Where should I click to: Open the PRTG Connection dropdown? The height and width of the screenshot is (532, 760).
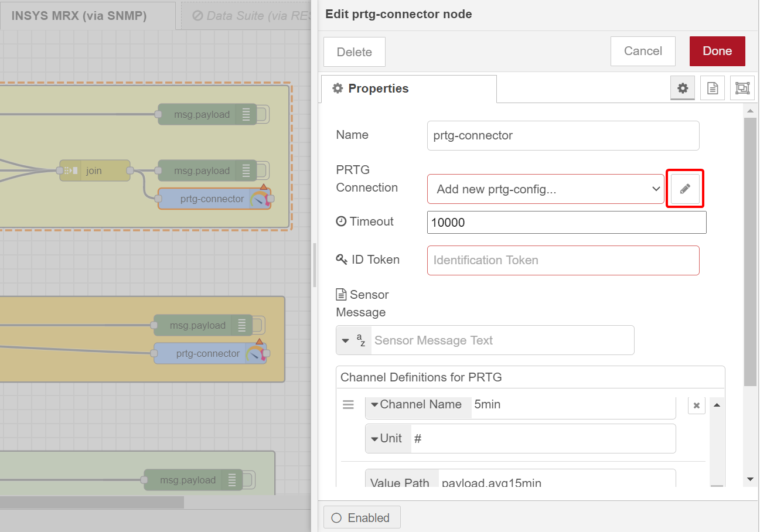[x=545, y=189]
